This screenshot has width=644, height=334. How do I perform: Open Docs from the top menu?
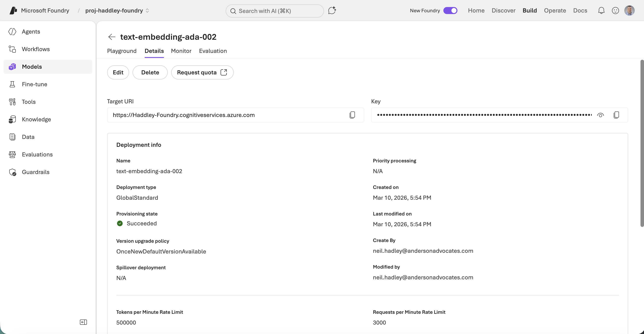pyautogui.click(x=580, y=11)
